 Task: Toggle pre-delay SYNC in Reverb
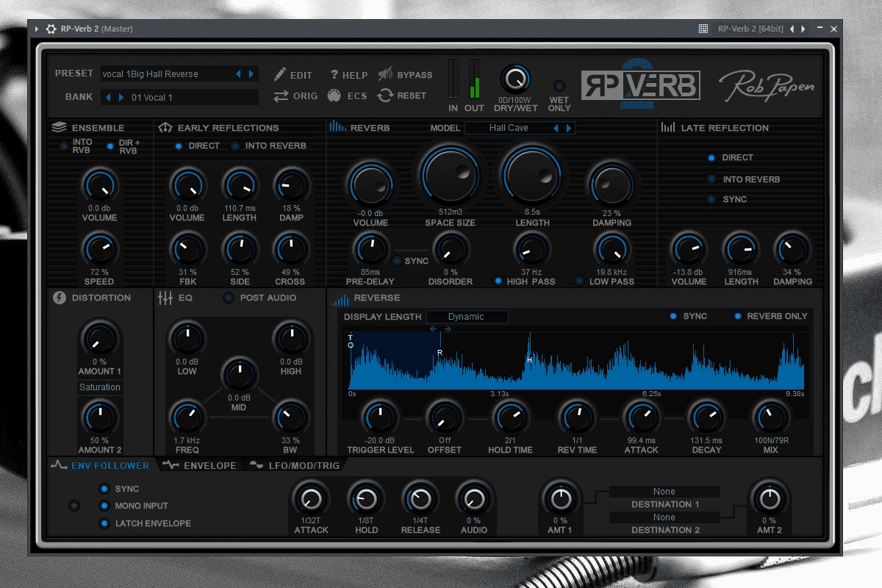click(397, 261)
